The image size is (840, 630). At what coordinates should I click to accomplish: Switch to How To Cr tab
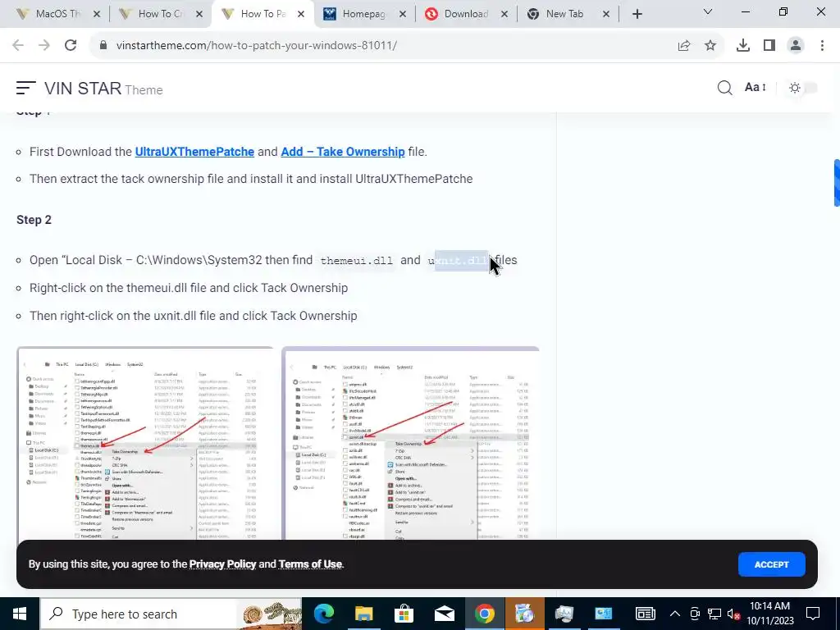click(x=160, y=14)
